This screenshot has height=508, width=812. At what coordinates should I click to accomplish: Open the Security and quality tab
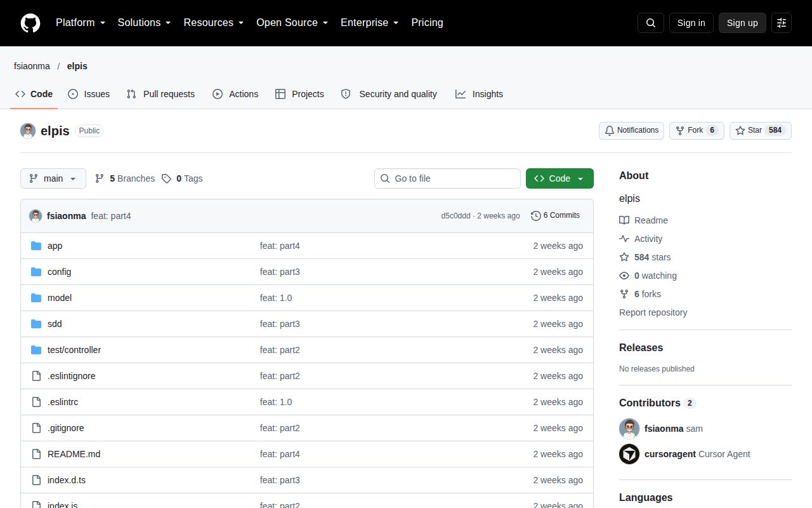click(x=389, y=94)
